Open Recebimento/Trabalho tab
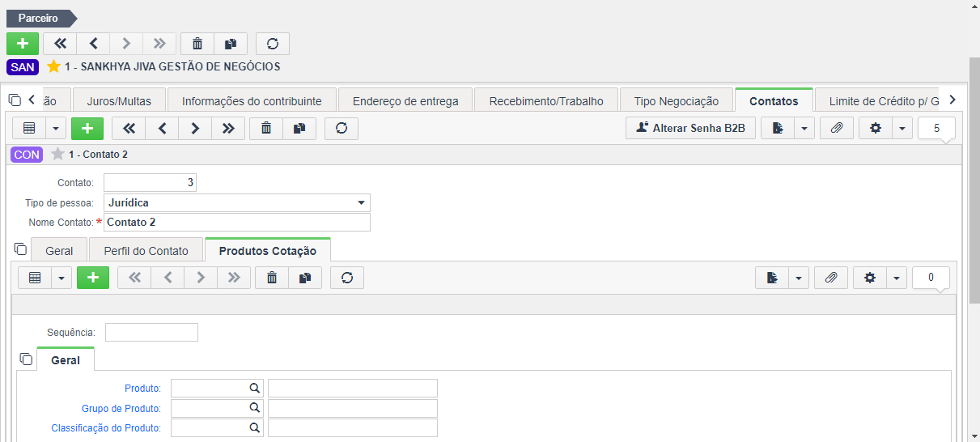This screenshot has height=442, width=980. coord(546,100)
